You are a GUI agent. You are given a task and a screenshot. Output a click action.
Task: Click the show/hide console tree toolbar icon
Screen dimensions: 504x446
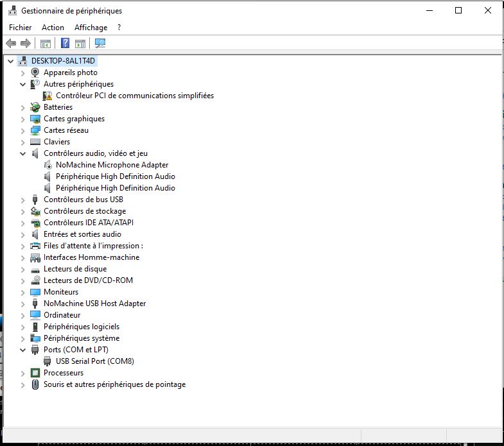pos(46,44)
